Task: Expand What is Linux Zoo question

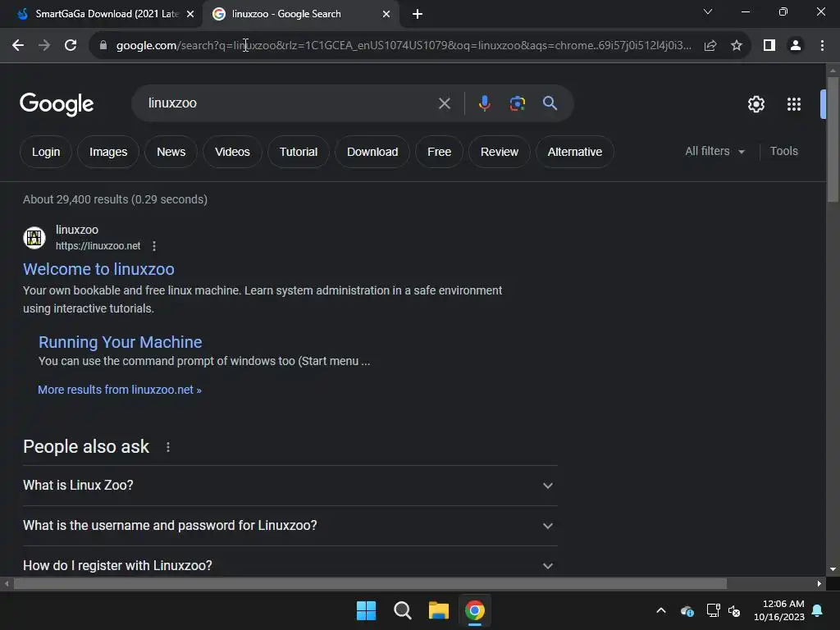Action: pyautogui.click(x=290, y=486)
